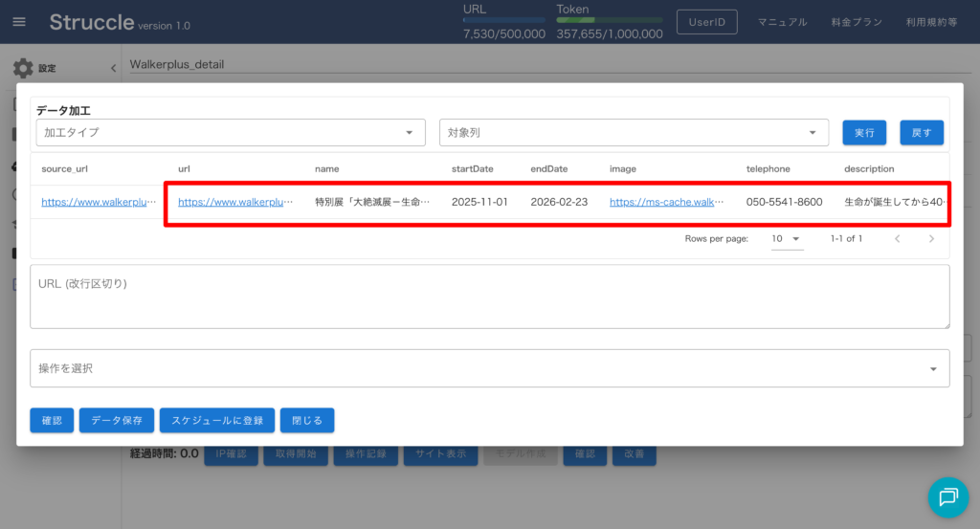Go to next page arrow in table
Screen dimensions: 980x529
coord(931,238)
